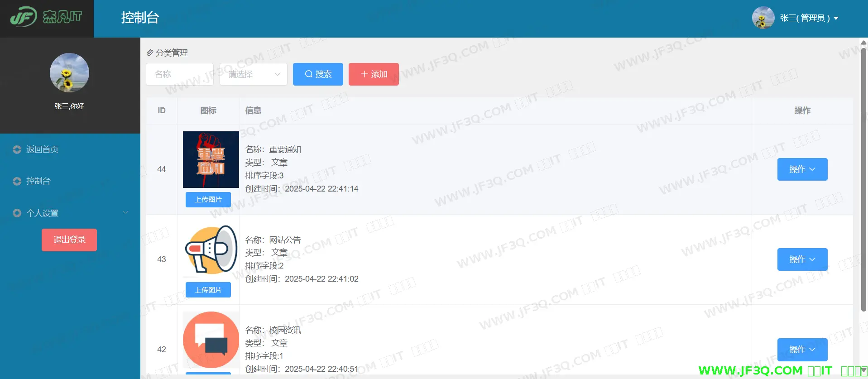Click the large sidebar profile avatar
The height and width of the screenshot is (379, 868).
[x=69, y=73]
